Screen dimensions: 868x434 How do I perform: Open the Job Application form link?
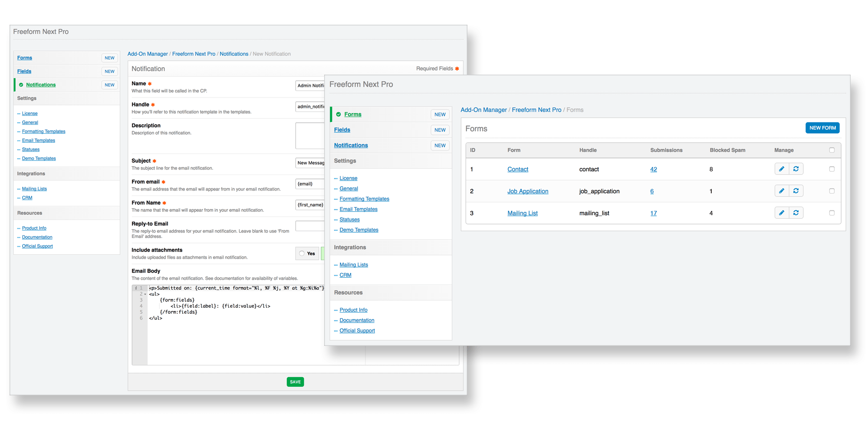pyautogui.click(x=528, y=191)
